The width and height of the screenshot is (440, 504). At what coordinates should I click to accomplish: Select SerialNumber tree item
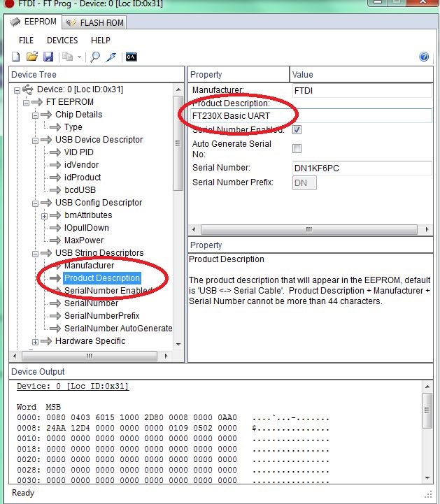91,303
